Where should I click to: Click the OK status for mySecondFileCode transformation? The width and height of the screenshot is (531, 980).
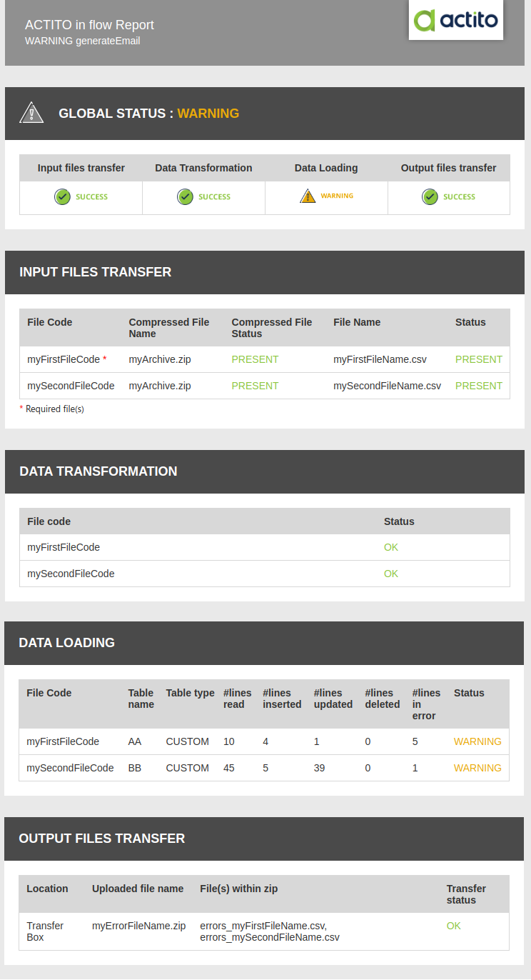click(391, 574)
